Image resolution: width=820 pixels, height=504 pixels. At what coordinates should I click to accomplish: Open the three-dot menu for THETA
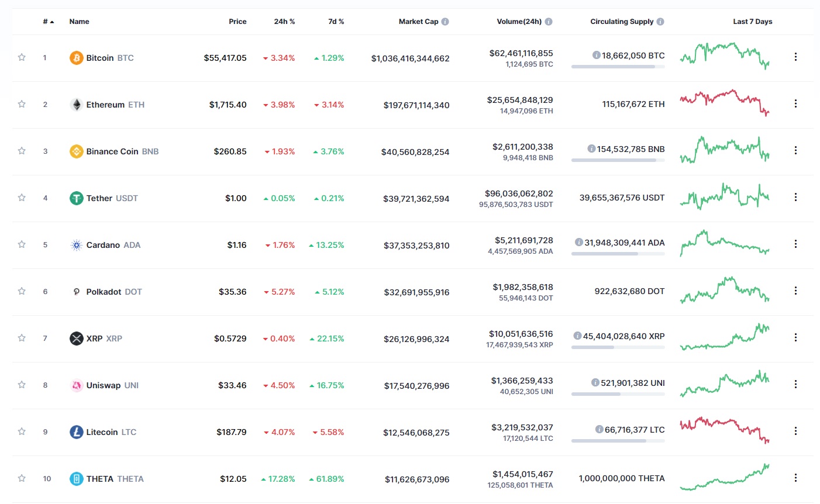tap(795, 478)
